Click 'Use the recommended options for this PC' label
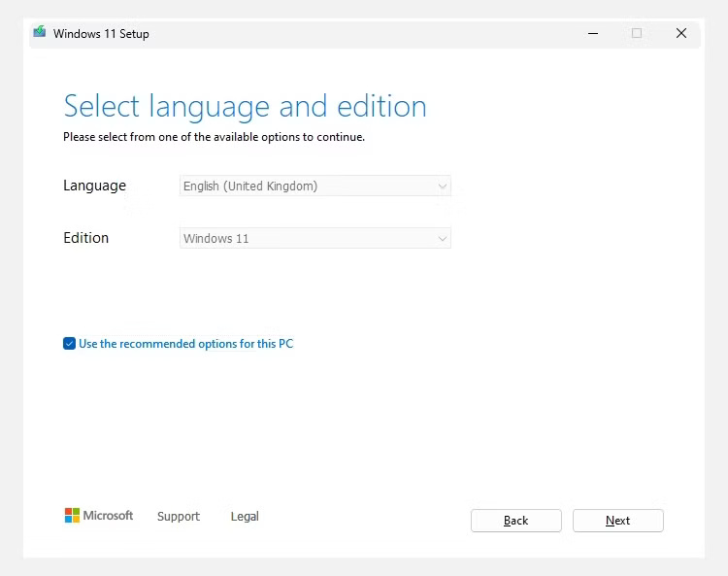Viewport: 728px width, 576px height. [x=185, y=344]
